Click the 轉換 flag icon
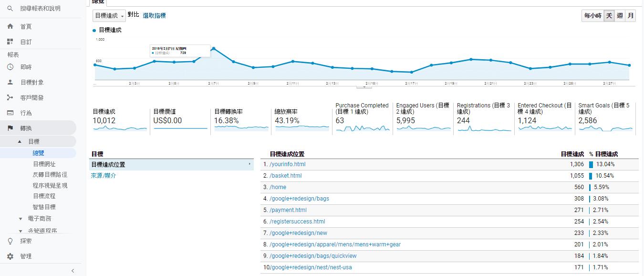Viewport: 644px width, 276px height. click(10, 128)
